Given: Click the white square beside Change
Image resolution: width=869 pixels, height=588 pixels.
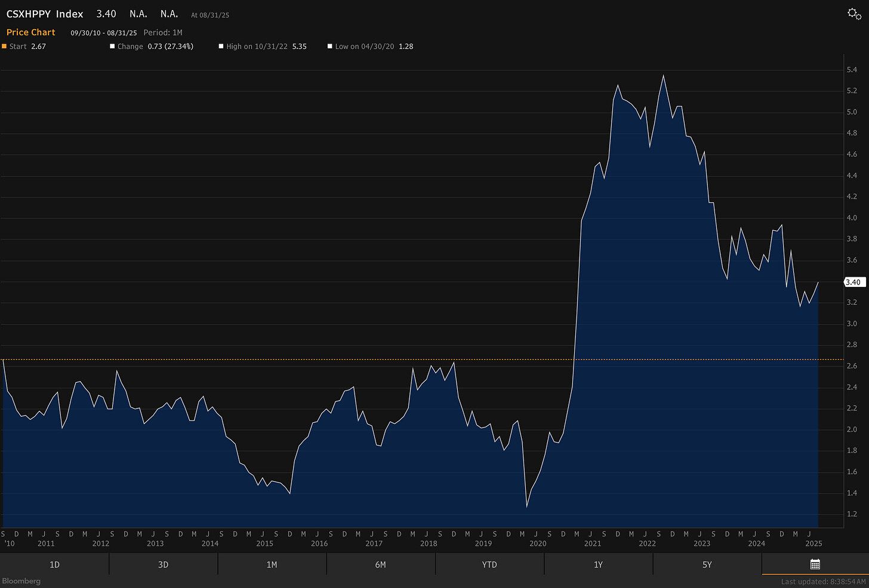Looking at the screenshot, I should pyautogui.click(x=112, y=46).
